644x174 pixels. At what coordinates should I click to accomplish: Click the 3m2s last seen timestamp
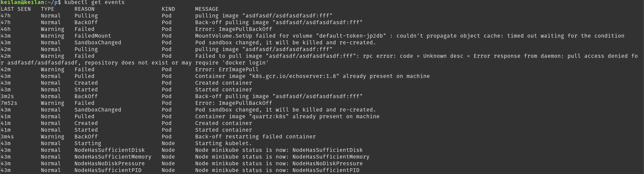coord(7,96)
